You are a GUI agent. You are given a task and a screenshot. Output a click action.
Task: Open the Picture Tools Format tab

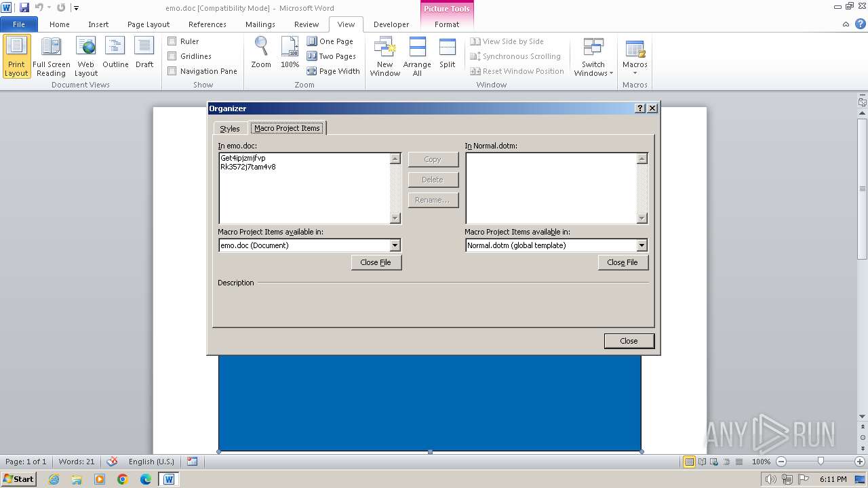click(447, 24)
